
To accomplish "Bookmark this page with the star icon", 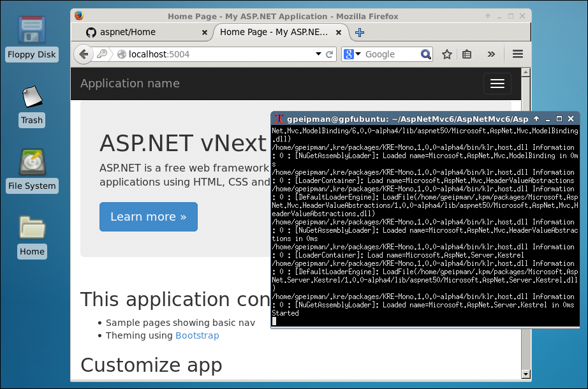I will click(x=446, y=54).
